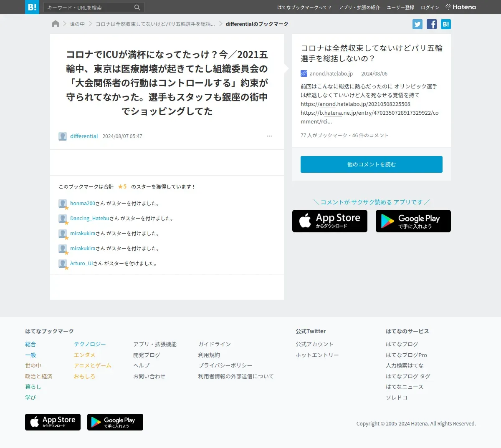Open footer ソレドコ link
Viewport: 501px width, 448px height.
coord(397,398)
